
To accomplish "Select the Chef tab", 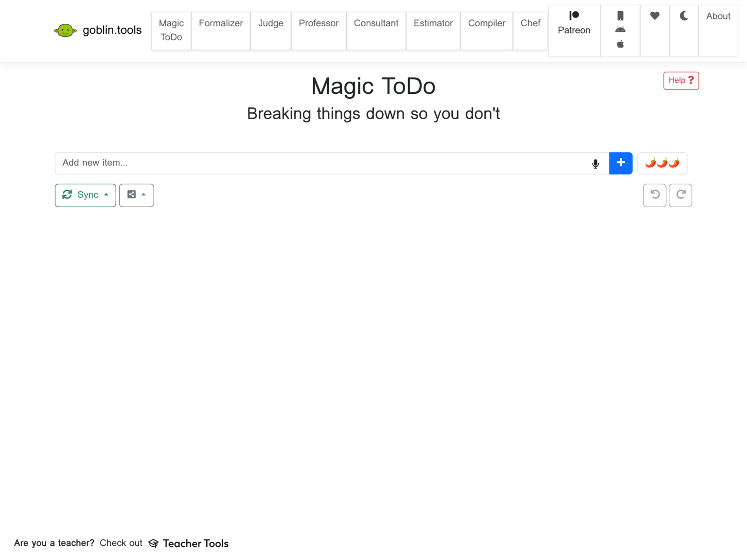I will tap(530, 23).
